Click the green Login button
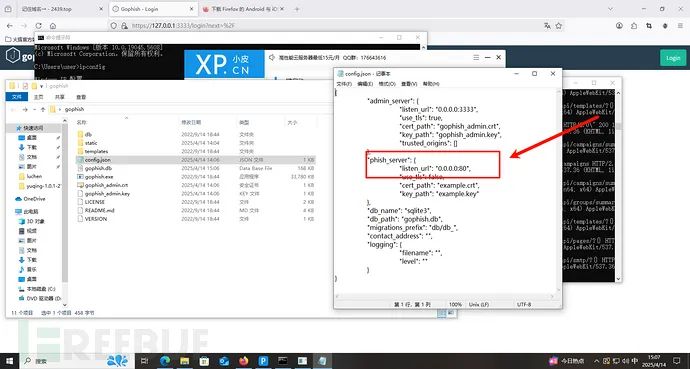 click(x=673, y=58)
